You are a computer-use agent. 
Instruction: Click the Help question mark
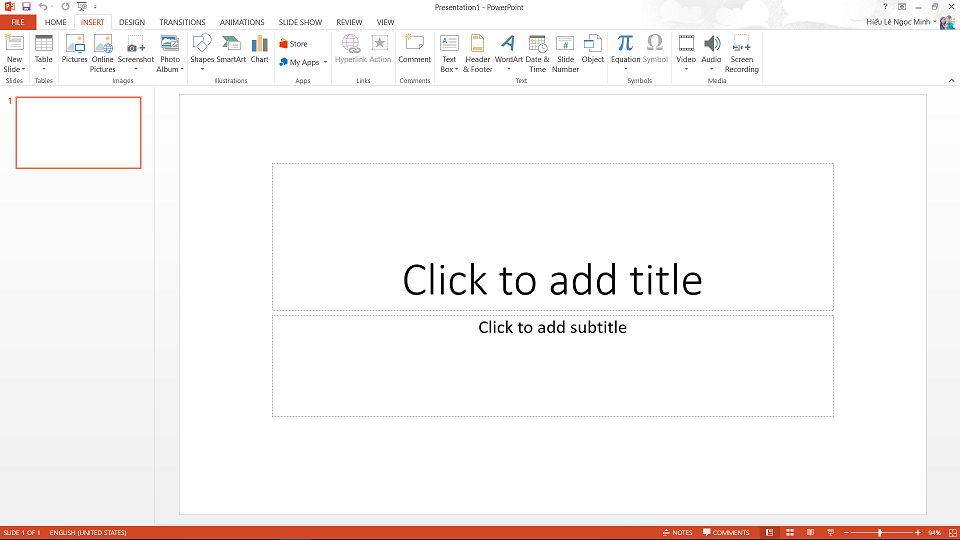click(885, 7)
